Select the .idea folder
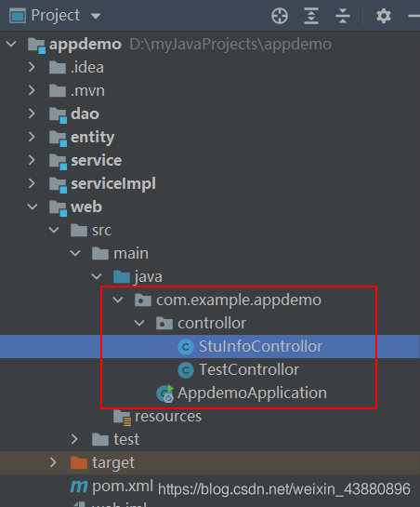The height and width of the screenshot is (507, 420). 87,68
